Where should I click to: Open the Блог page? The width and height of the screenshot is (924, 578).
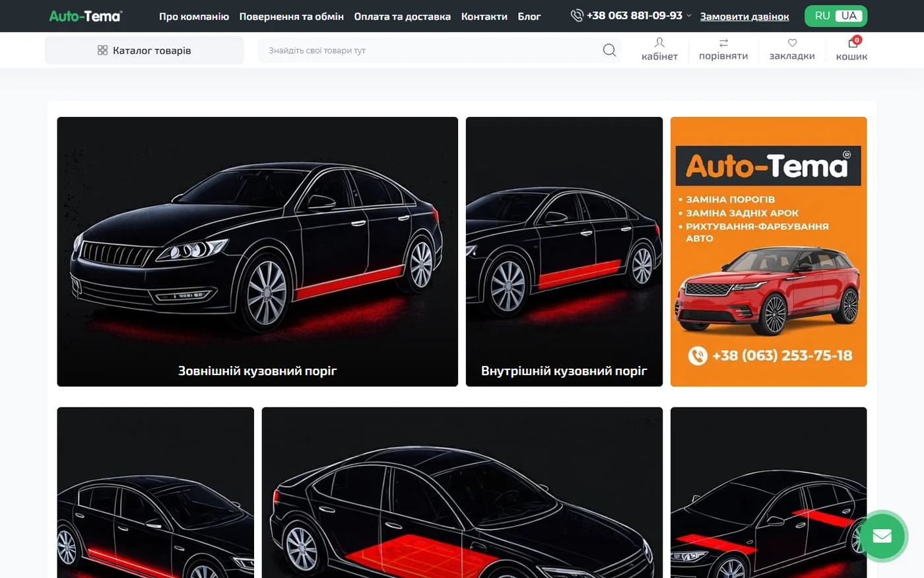(529, 17)
